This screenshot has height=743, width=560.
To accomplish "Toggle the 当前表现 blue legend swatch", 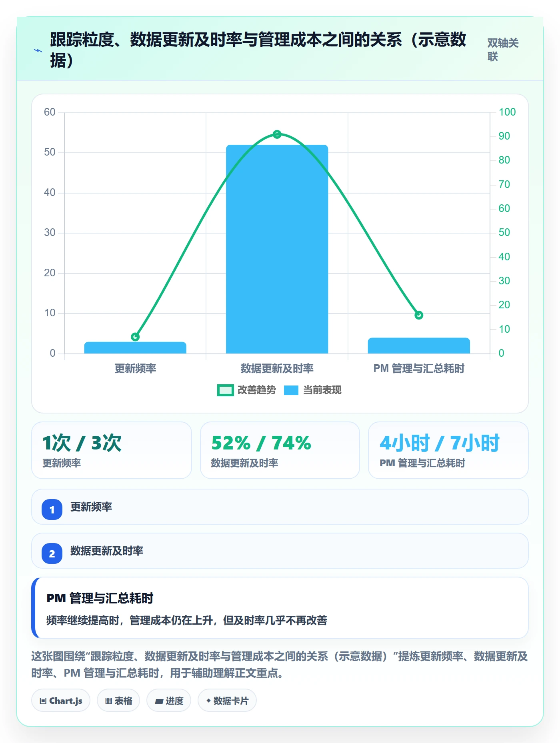I will [x=291, y=390].
